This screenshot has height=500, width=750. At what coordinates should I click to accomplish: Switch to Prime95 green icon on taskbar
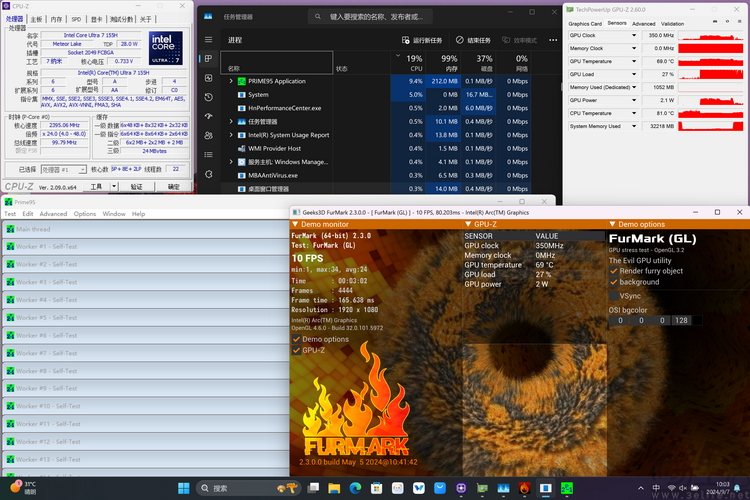tap(567, 488)
